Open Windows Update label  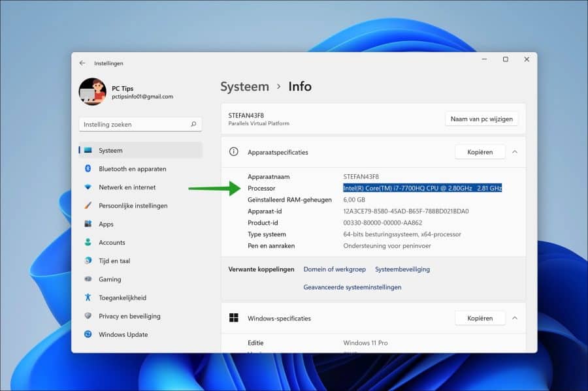click(123, 334)
